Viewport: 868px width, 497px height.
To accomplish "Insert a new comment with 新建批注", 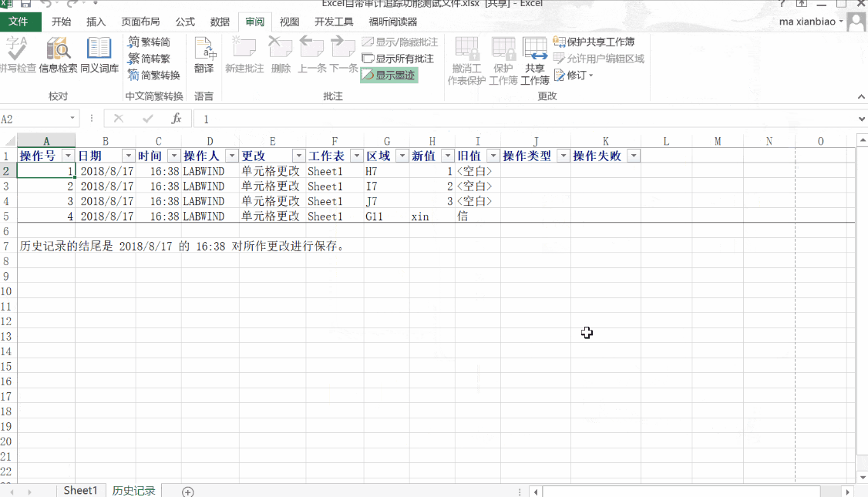I will pyautogui.click(x=244, y=56).
